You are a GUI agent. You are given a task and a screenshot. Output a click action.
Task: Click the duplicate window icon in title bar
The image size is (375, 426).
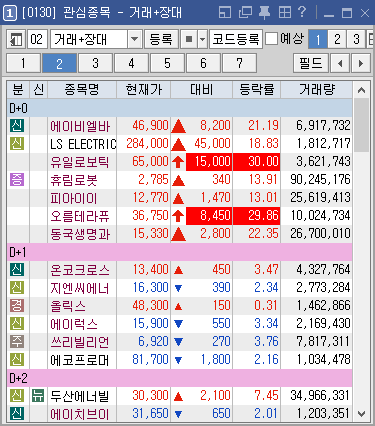(245, 13)
